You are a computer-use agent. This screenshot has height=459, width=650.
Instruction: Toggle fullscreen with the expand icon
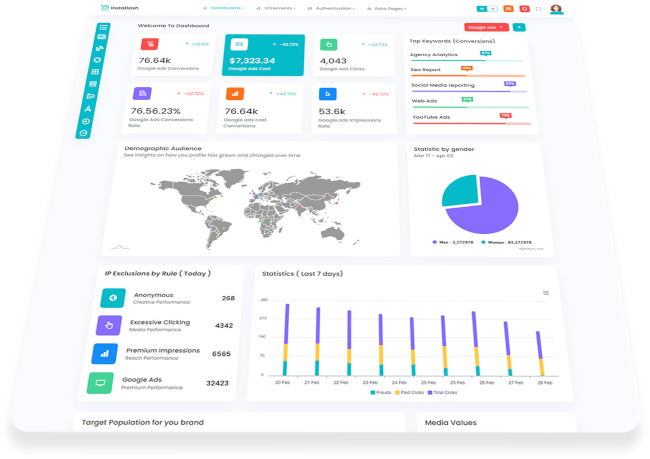[538, 9]
